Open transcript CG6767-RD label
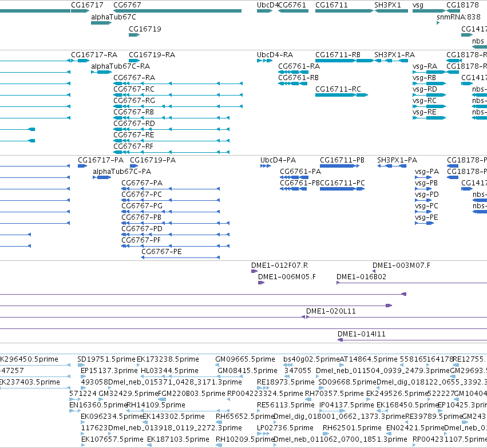Viewport: 487px width, 448px height. [x=134, y=124]
